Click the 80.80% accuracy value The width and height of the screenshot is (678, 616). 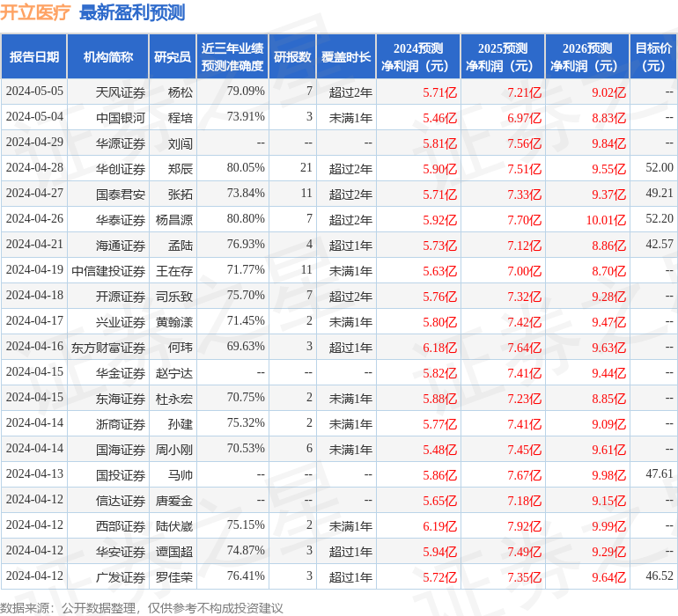pyautogui.click(x=246, y=219)
